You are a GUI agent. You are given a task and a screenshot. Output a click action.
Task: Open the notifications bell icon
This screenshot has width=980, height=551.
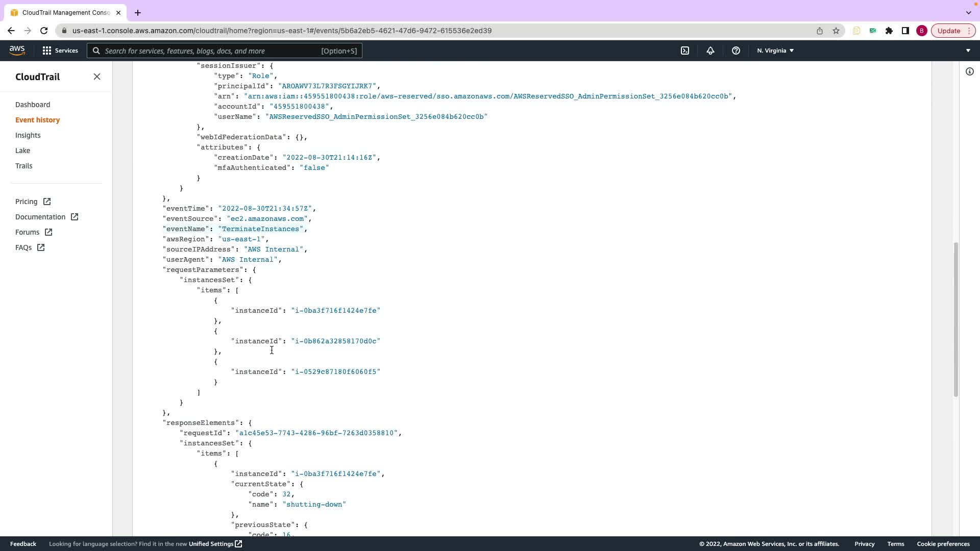[x=710, y=51]
